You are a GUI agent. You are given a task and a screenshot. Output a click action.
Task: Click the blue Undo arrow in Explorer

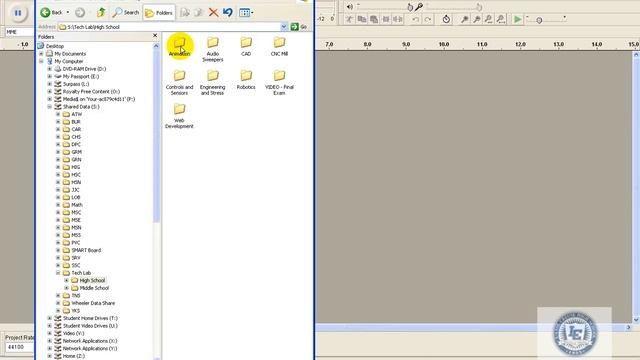click(228, 13)
